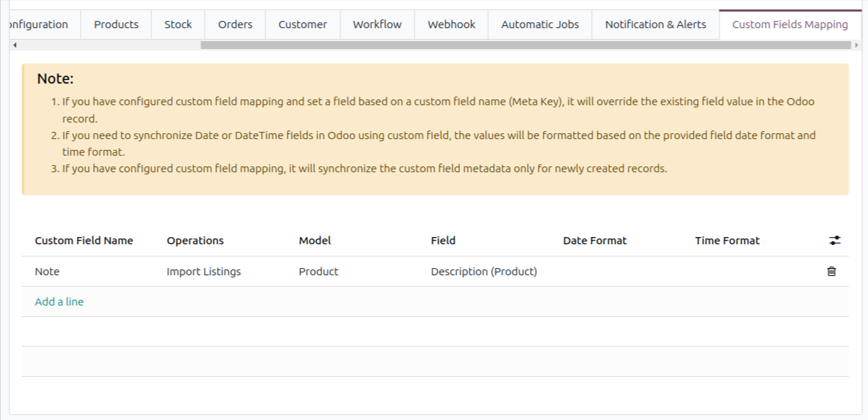
Task: Add a line to the mapping table
Action: tap(59, 302)
